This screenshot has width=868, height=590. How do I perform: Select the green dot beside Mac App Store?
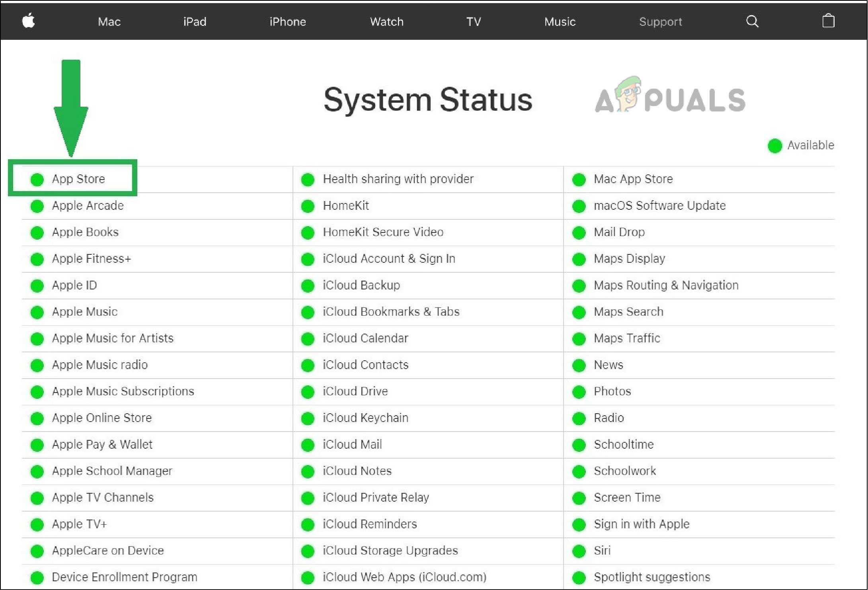[578, 180]
